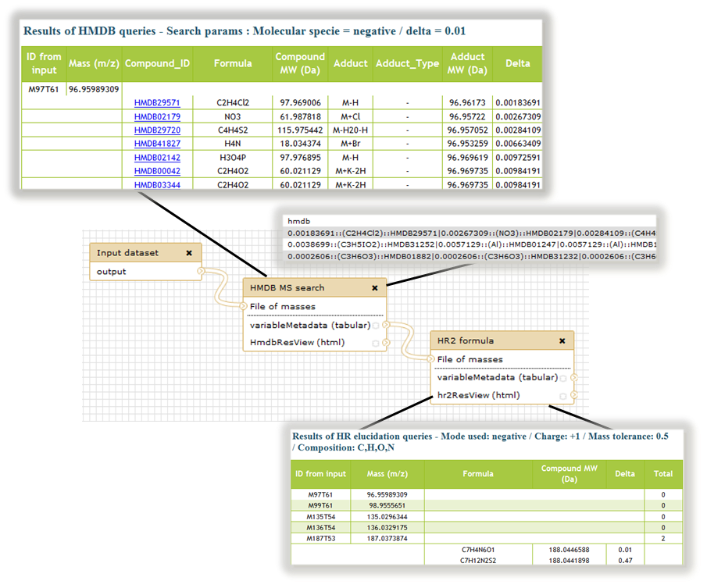The height and width of the screenshot is (588, 707).
Task: Enable HR2 formula variableMetadata output checkbox
Action: 563,378
